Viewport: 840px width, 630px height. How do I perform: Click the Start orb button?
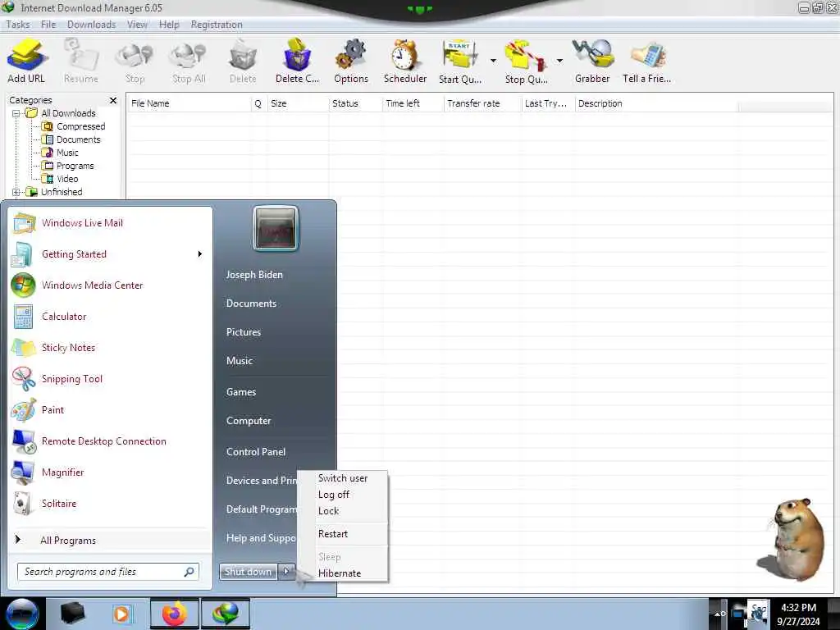(x=22, y=614)
